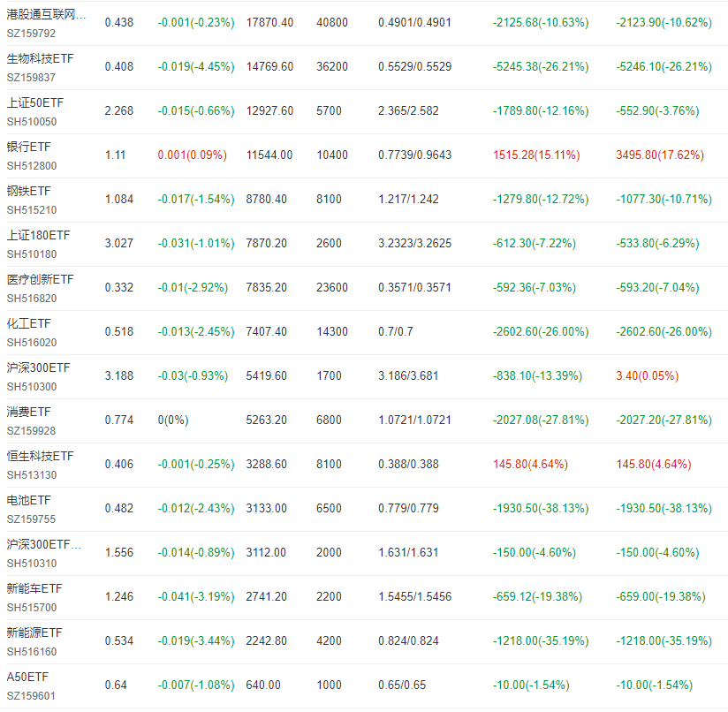Select the code SH516020

(32, 343)
